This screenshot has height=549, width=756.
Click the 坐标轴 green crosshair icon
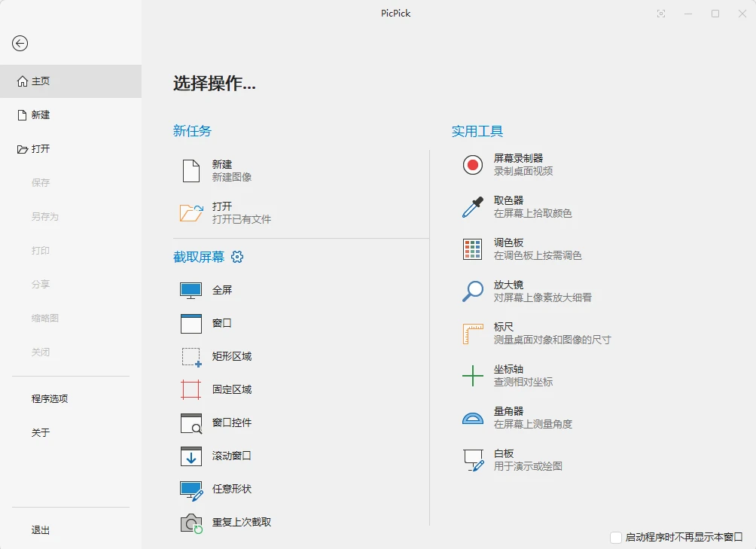coord(473,376)
